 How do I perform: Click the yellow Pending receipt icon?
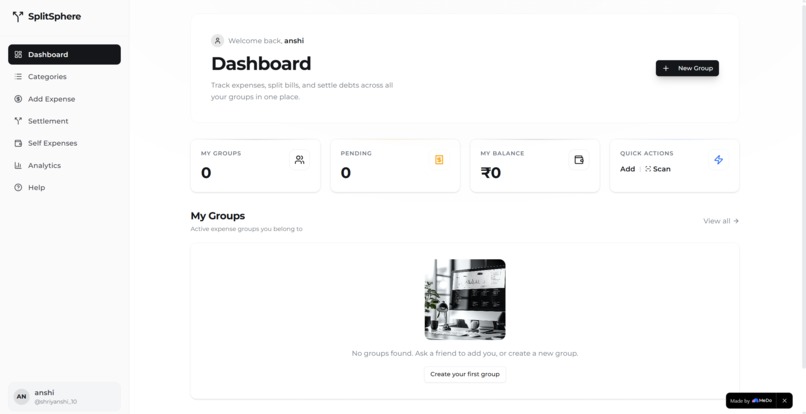click(x=439, y=160)
